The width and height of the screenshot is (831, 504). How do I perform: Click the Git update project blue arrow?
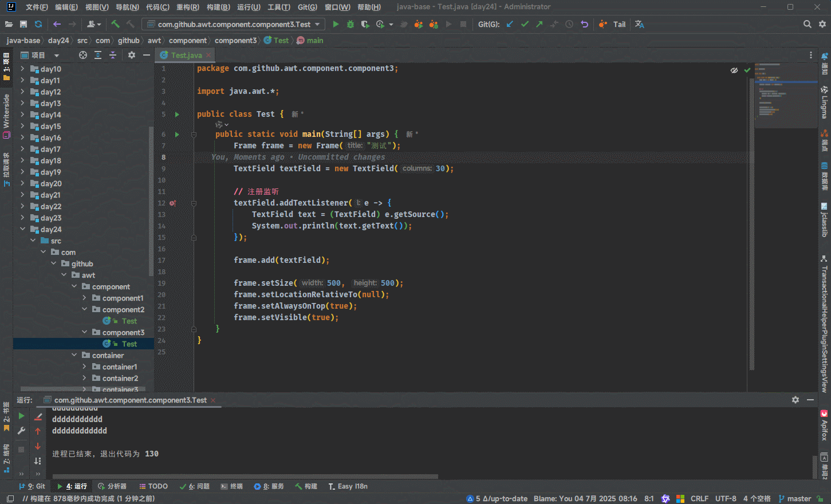pyautogui.click(x=510, y=24)
